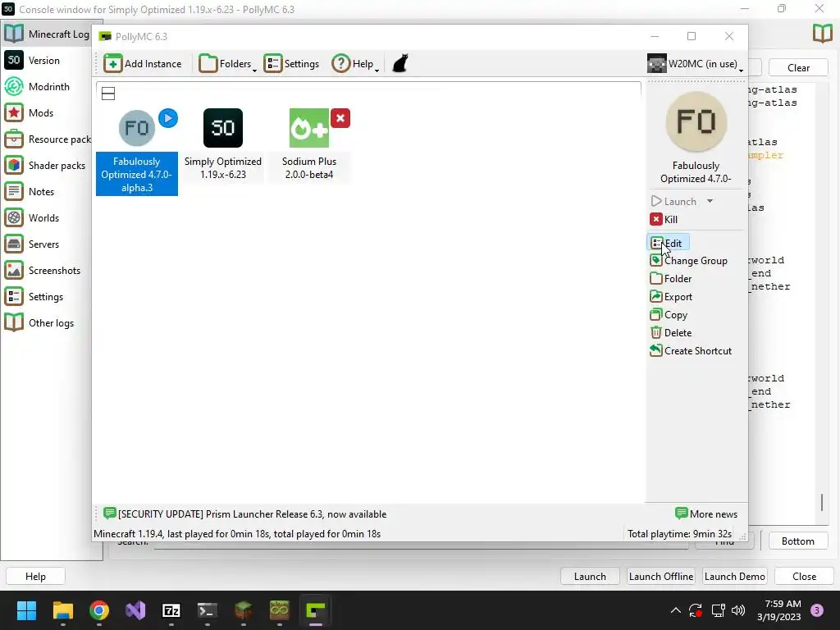Screen dimensions: 840x630
Task: Click Help button in console window
Action: point(35,577)
